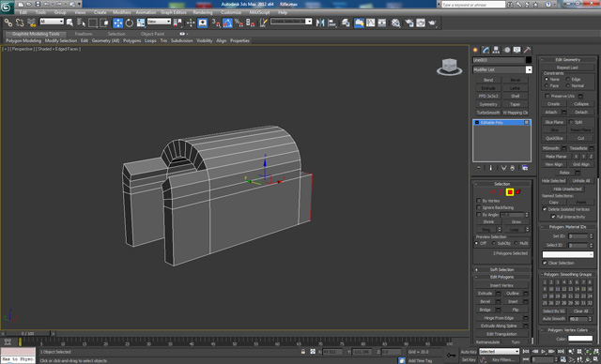Select the SubObj preview selection radio

click(494, 243)
